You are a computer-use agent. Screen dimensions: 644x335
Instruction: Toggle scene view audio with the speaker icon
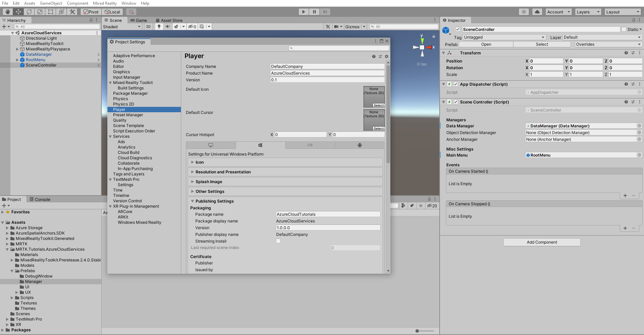168,27
